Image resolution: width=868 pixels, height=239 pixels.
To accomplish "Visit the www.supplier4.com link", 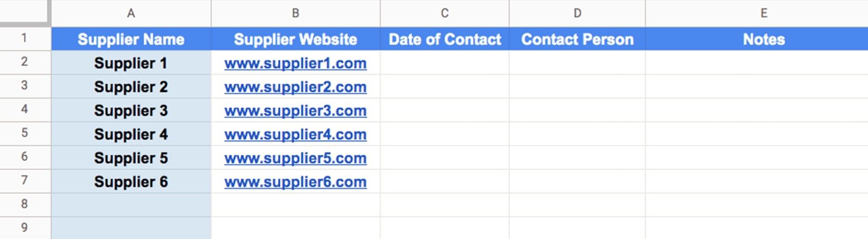I will pos(295,134).
